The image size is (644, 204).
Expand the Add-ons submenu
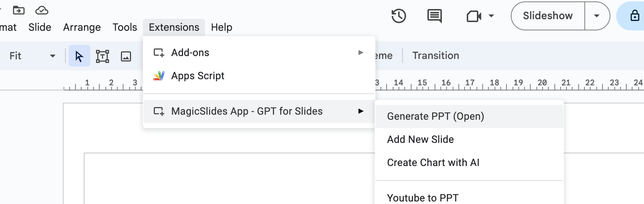(259, 53)
